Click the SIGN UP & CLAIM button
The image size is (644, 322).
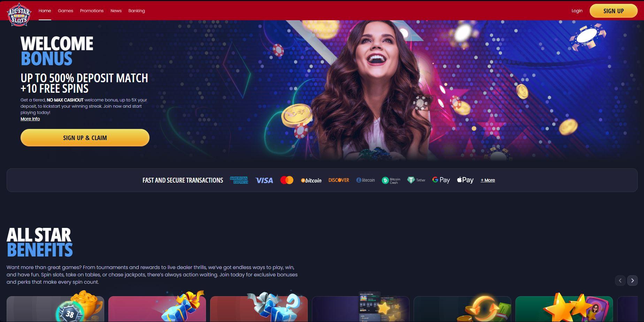[85, 138]
